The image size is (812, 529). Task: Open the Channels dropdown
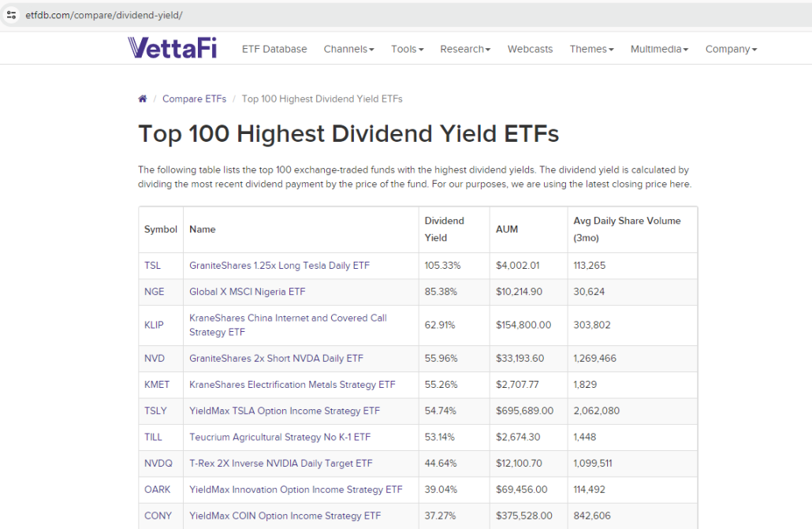(348, 48)
